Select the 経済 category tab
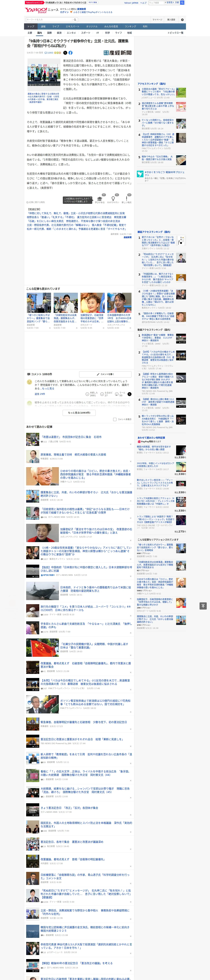Image resolution: width=210 pixels, height=980 pixels. point(59,33)
